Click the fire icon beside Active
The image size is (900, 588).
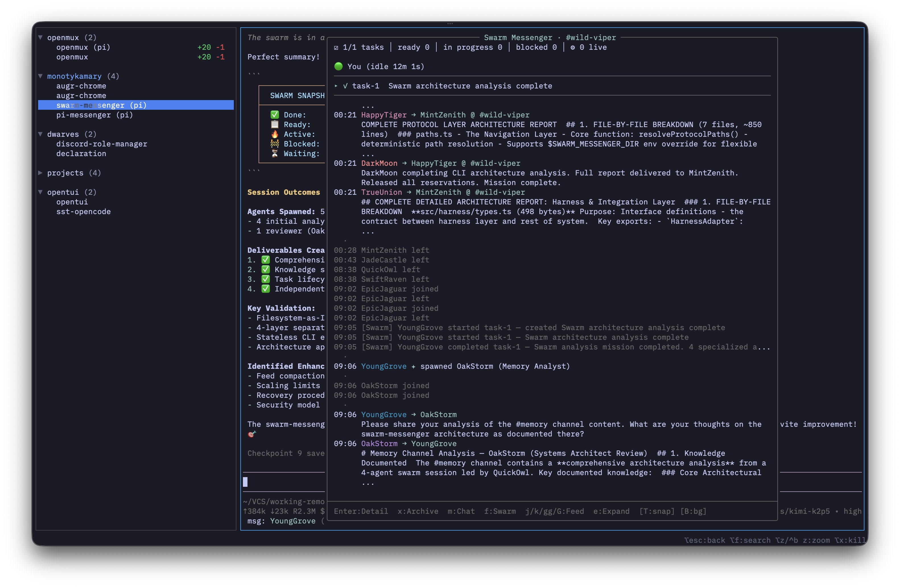(274, 134)
